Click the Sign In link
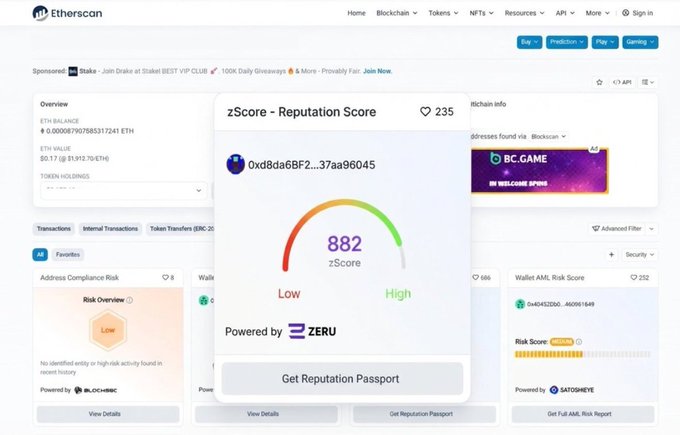Viewport: 680px width, 435px height. [x=638, y=13]
